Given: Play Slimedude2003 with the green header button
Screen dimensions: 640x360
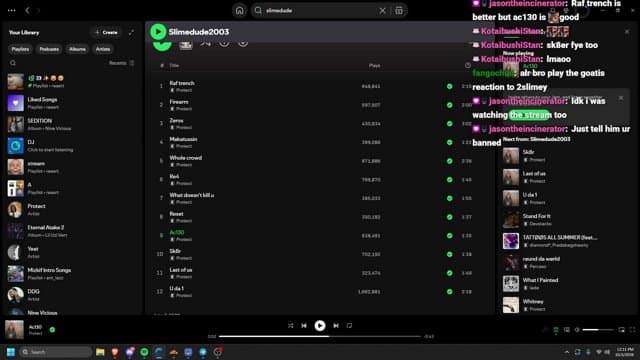Looking at the screenshot, I should 158,31.
